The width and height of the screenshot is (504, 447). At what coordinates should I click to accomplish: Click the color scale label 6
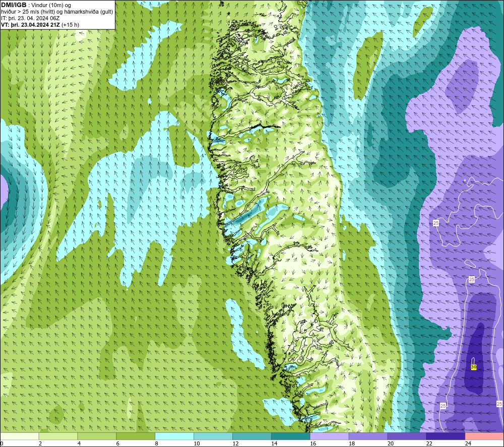coord(117,443)
